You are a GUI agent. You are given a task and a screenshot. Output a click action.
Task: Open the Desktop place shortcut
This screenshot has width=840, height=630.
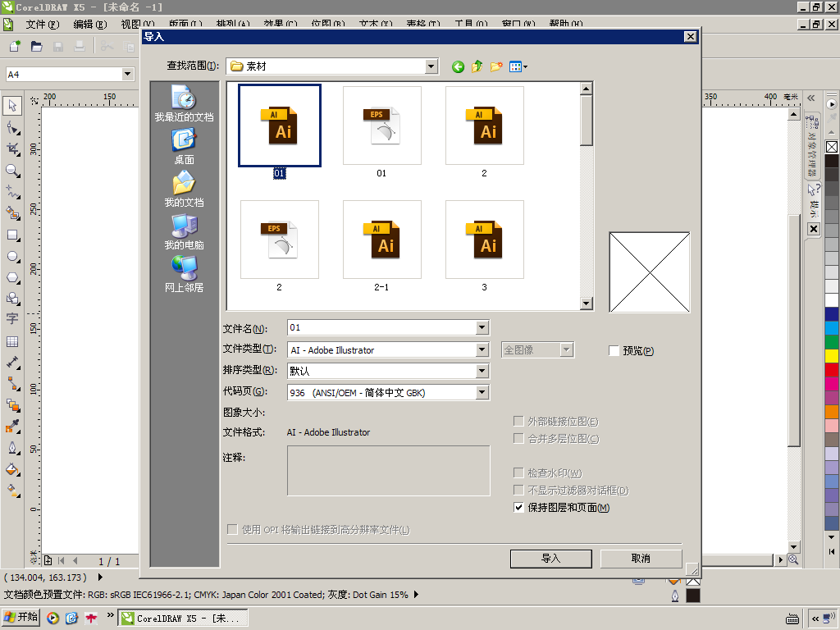point(184,146)
